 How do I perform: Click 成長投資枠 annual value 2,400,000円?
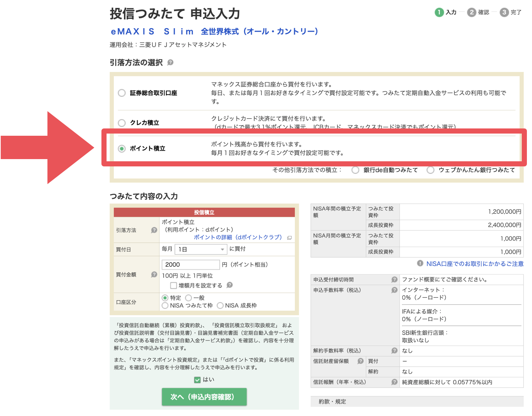point(505,225)
